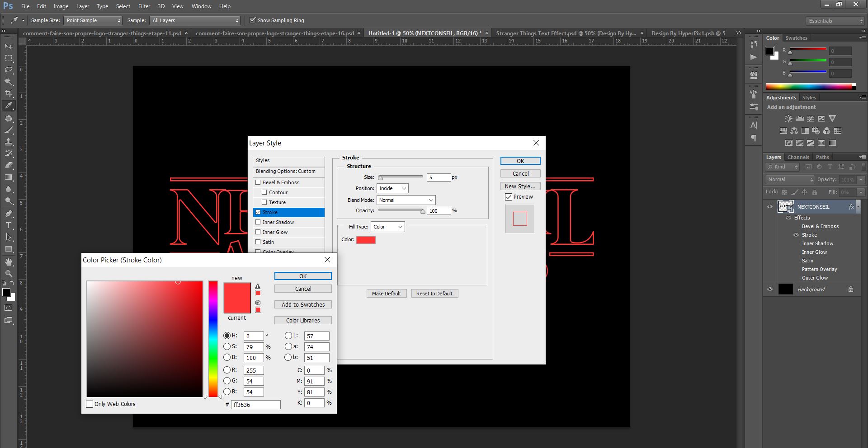Select the Magic Wand tool

click(x=9, y=82)
